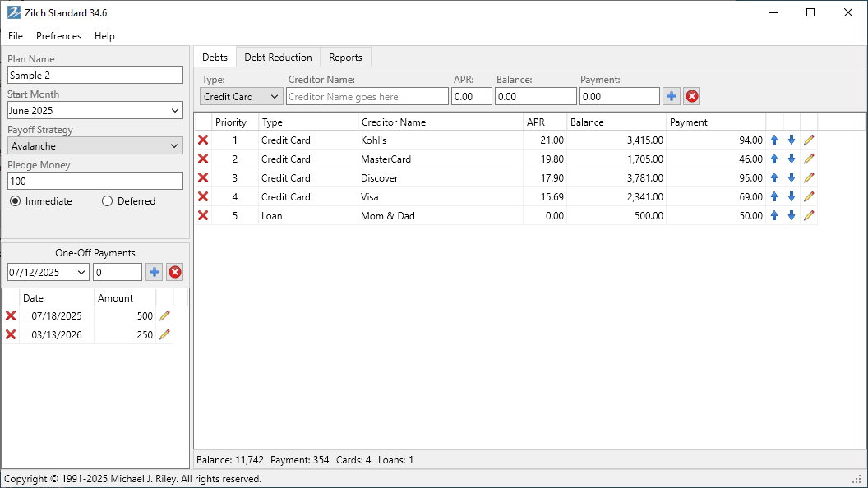
Task: Sort debts by the Balance column header
Action: pyautogui.click(x=615, y=122)
